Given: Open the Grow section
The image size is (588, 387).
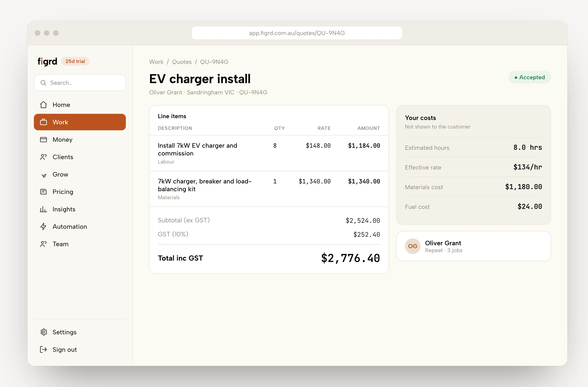Looking at the screenshot, I should click(x=80, y=174).
